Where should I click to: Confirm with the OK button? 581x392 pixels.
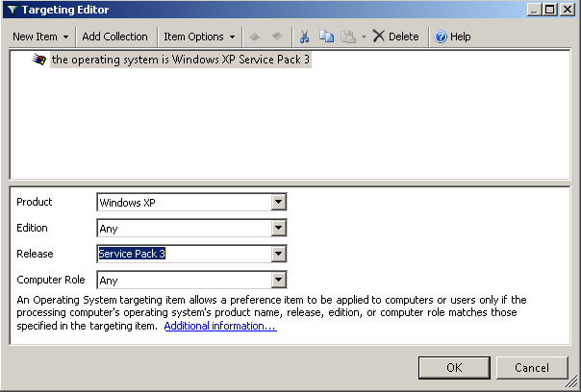(454, 368)
